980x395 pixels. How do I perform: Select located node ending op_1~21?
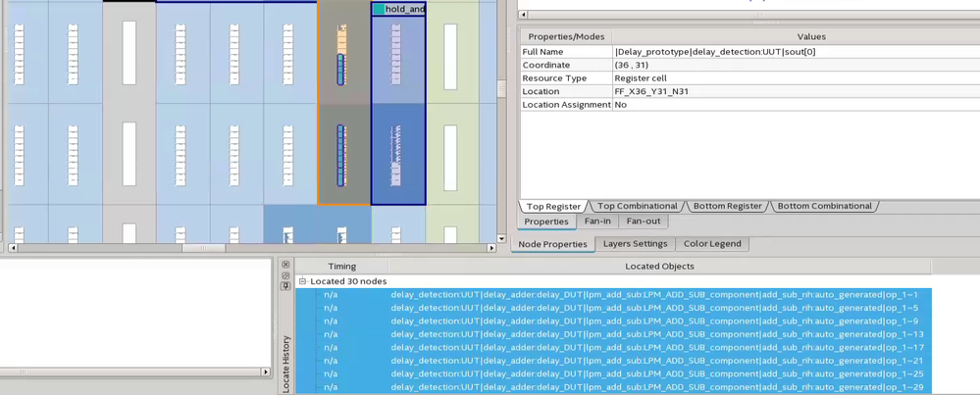[x=614, y=361]
